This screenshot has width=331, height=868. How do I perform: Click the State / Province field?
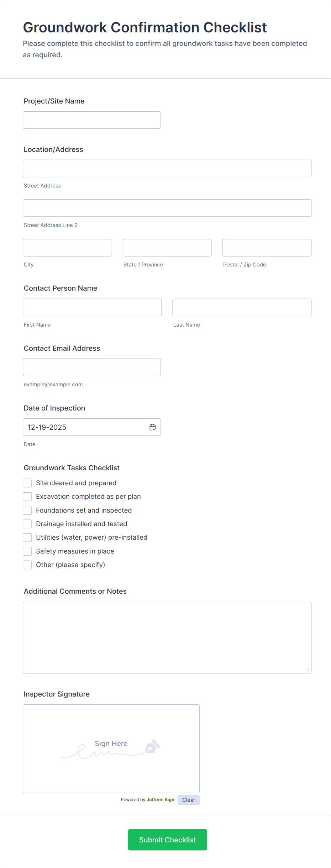click(x=167, y=247)
